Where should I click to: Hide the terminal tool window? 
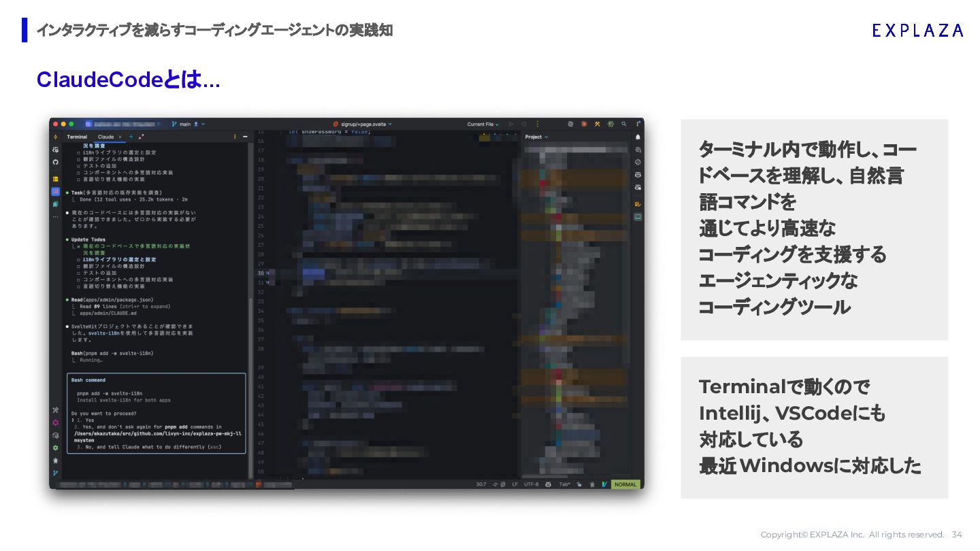pyautogui.click(x=245, y=137)
